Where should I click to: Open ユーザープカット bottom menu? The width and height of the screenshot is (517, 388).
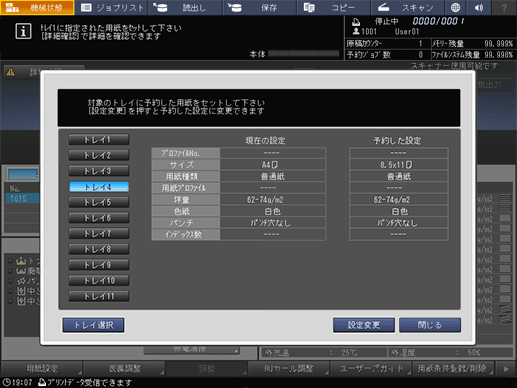tap(371, 368)
